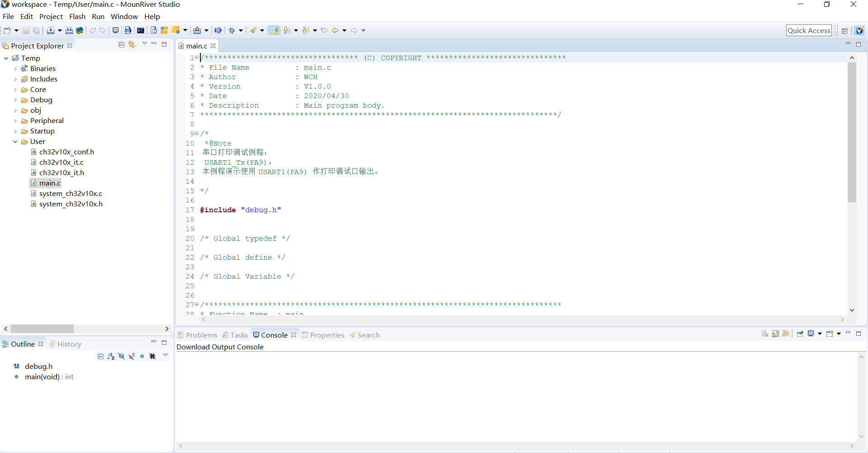The width and height of the screenshot is (868, 453).
Task: Pin the Console view icon
Action: point(800,334)
